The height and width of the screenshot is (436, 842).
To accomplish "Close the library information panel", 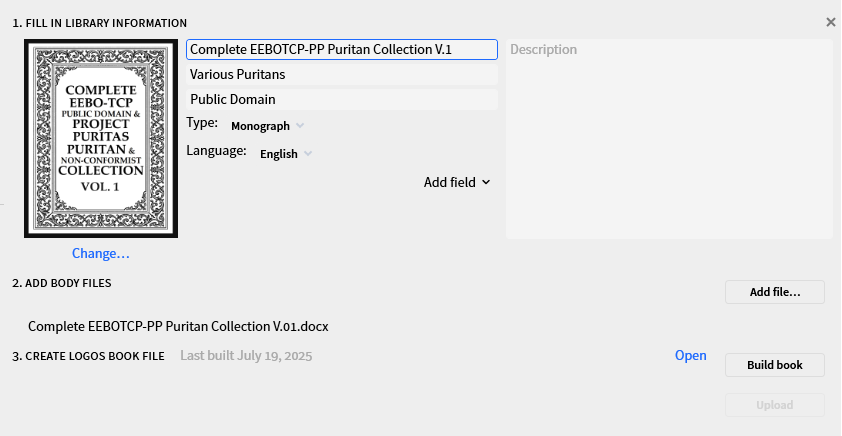I will click(830, 23).
